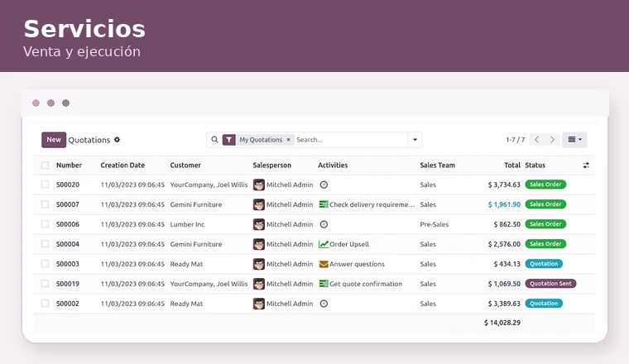Sort by the Activities column header
This screenshot has width=629, height=364.
click(333, 165)
